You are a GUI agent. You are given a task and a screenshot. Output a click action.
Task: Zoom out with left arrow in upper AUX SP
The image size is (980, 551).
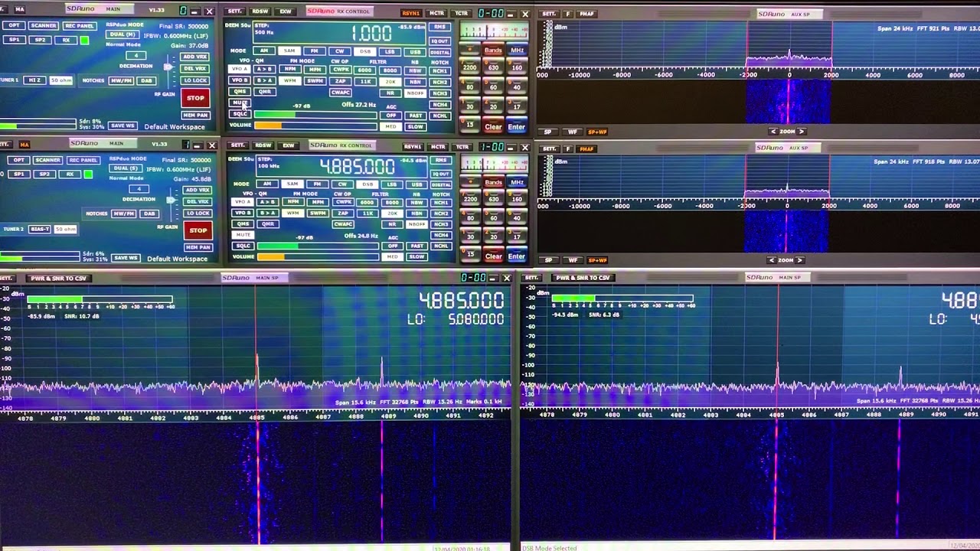pos(773,132)
